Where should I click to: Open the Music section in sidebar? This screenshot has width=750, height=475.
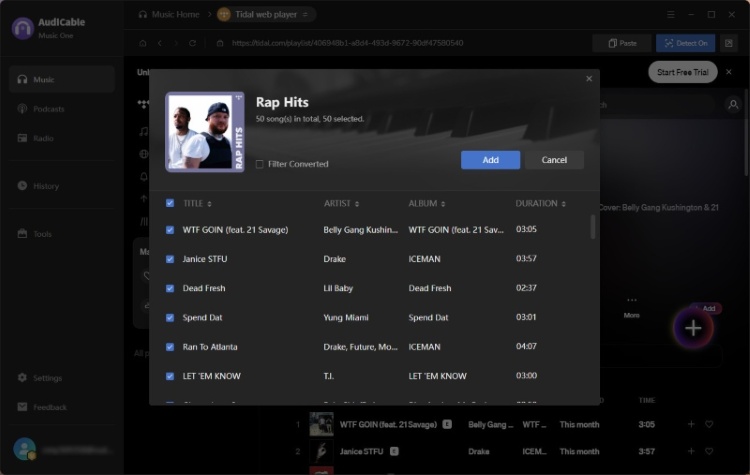point(62,79)
